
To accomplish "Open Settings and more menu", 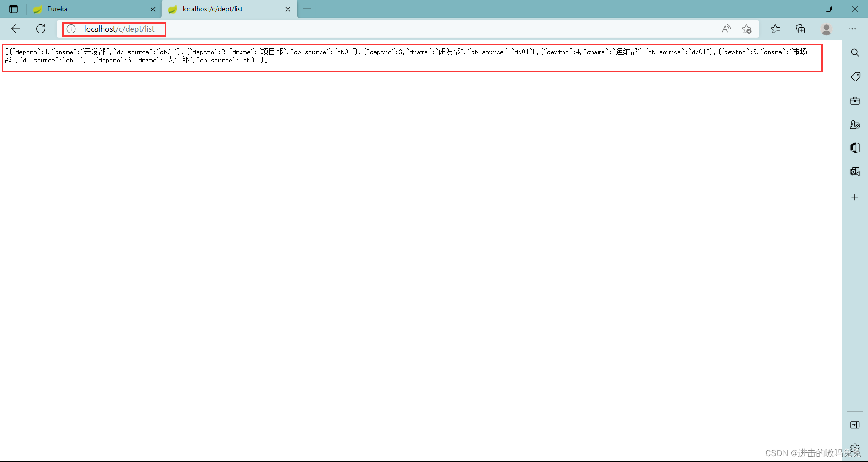I will click(x=852, y=29).
